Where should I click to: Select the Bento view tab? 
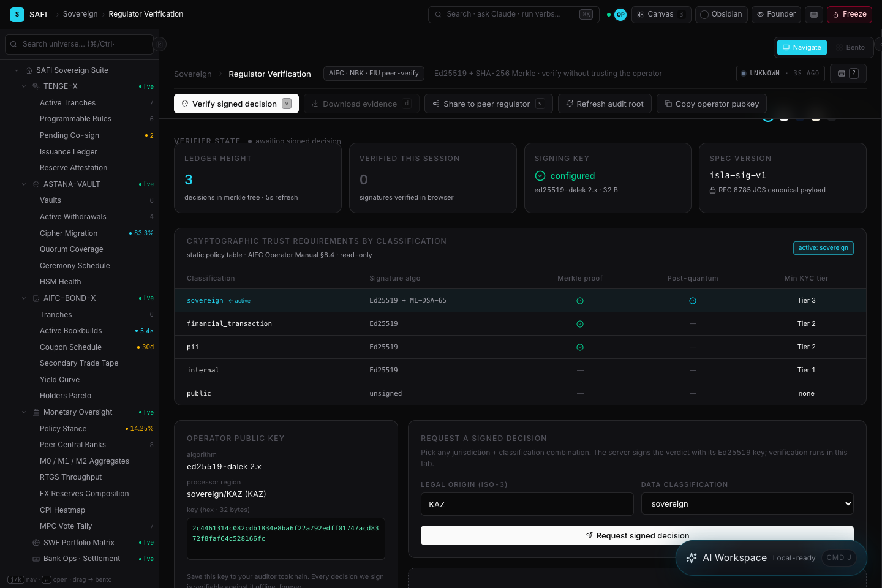point(850,47)
